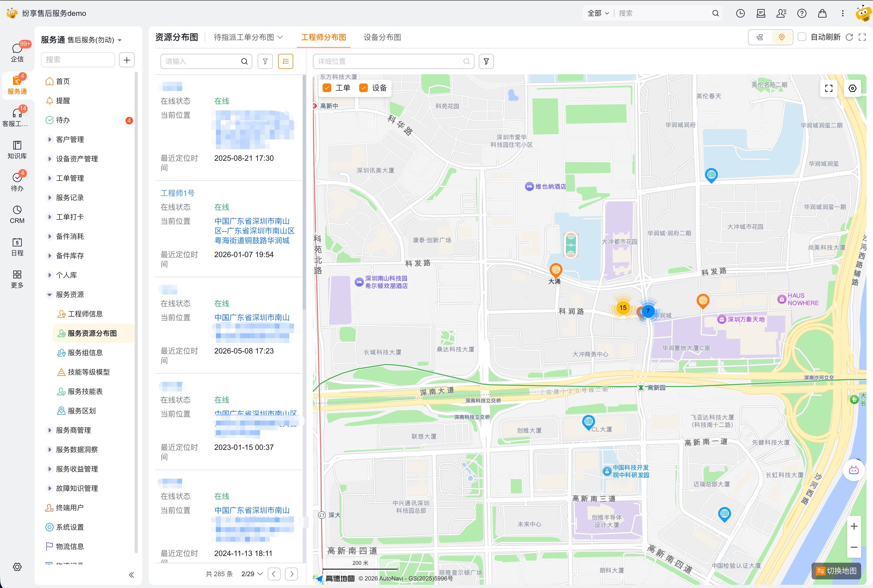
Task: Open 日程 calendar icon
Action: 17,247
